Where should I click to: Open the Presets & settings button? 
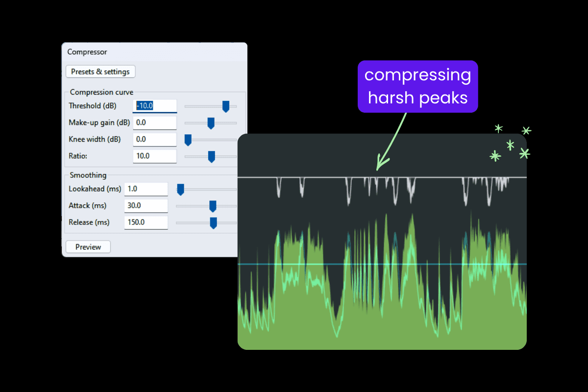(x=100, y=72)
